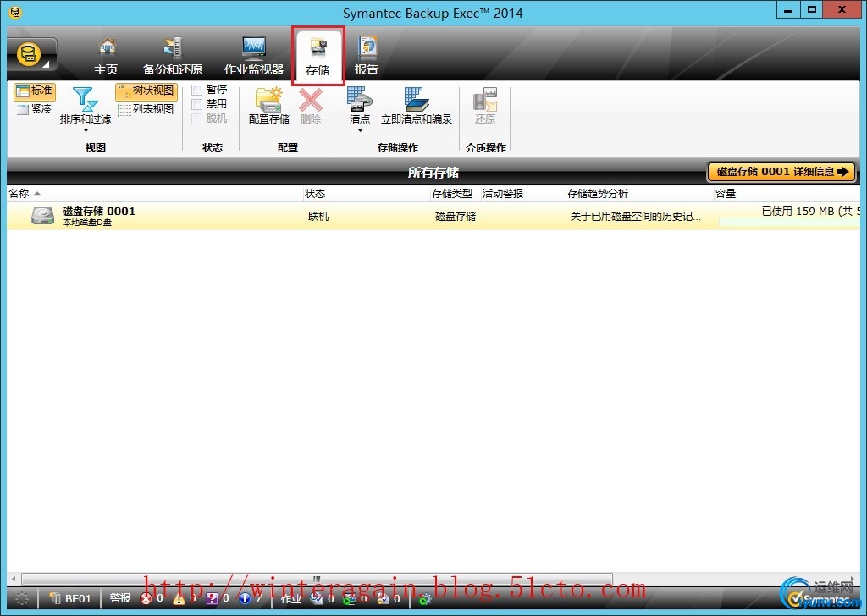The height and width of the screenshot is (616, 867).
Task: Open the 作业监视器 tab
Action: pos(254,57)
